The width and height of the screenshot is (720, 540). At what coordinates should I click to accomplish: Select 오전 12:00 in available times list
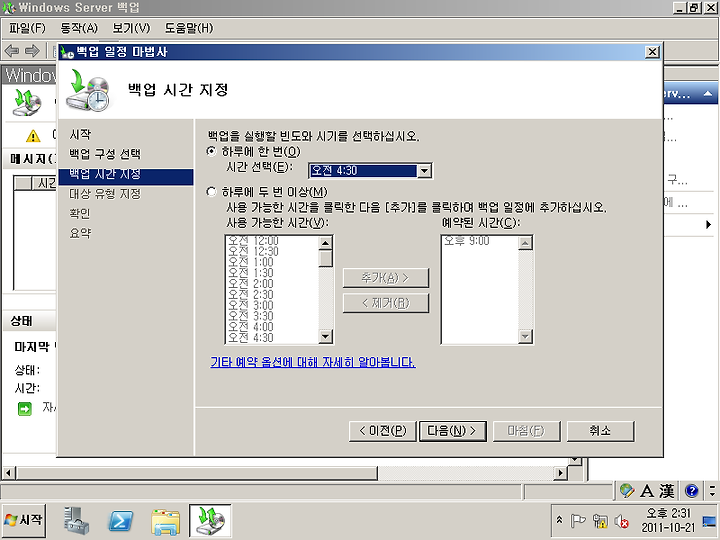tap(253, 241)
